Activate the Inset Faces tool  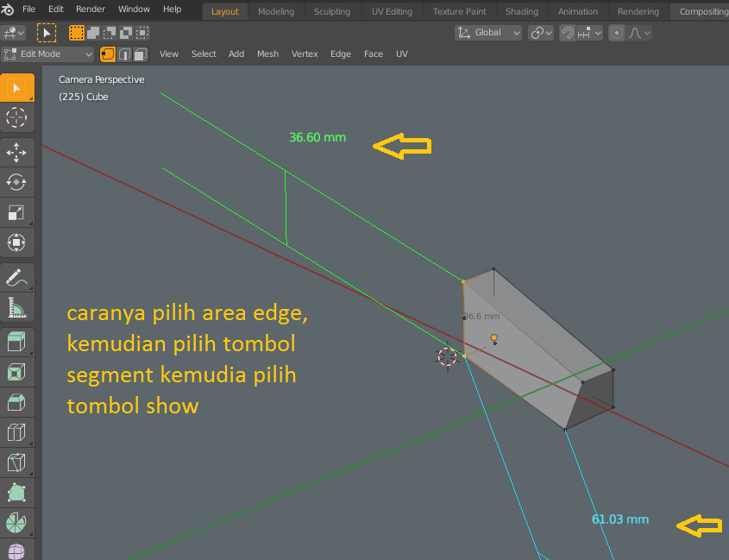(16, 372)
